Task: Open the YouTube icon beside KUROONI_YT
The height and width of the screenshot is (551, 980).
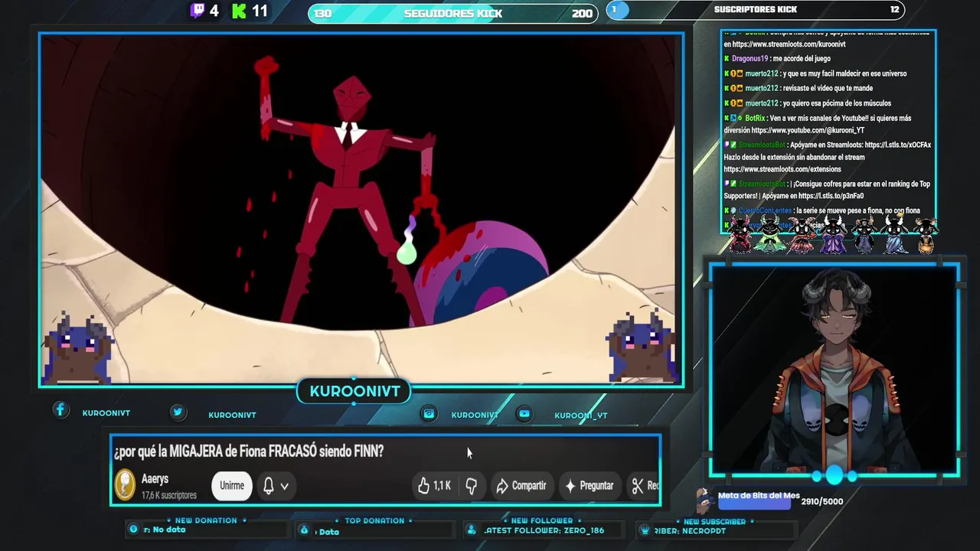Action: tap(524, 414)
